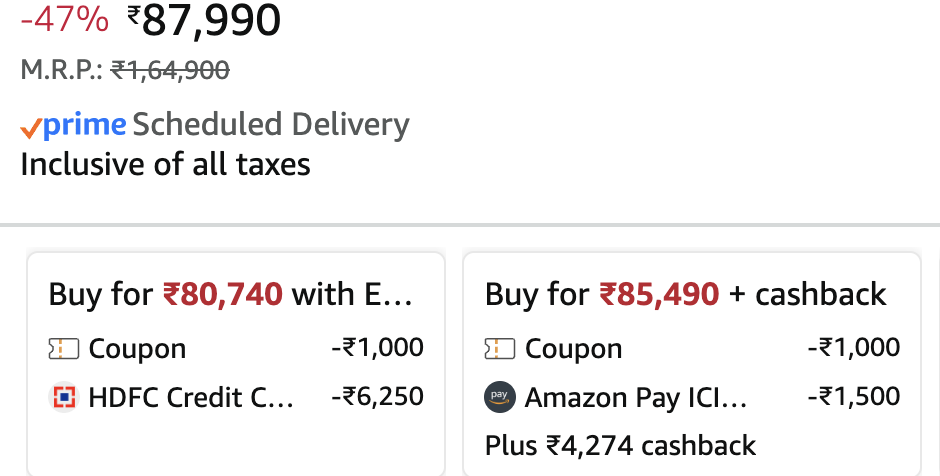The width and height of the screenshot is (940, 476).
Task: Click the 'Scheduled Delivery' text
Action: pos(271,125)
